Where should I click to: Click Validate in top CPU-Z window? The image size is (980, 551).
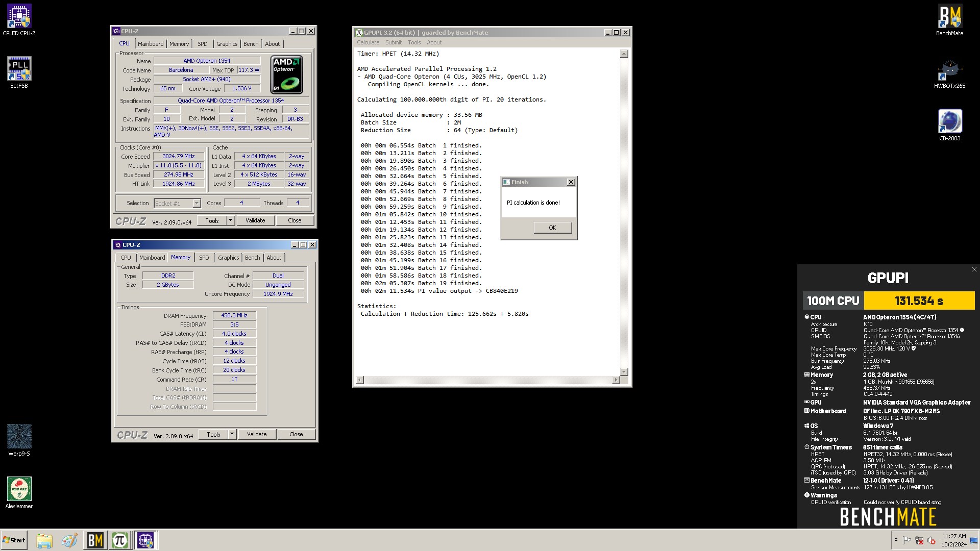[255, 220]
